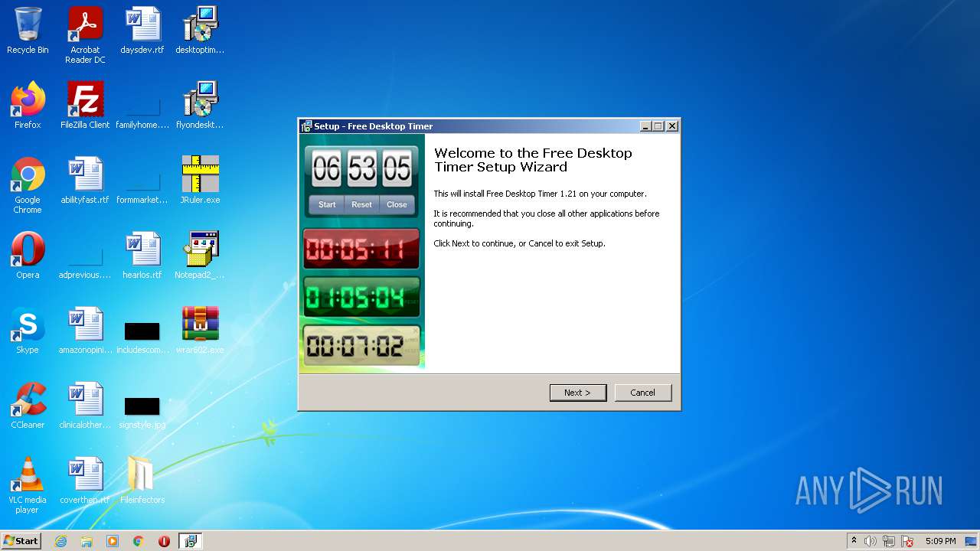Click the 06 53 05 flip clock image
Image resolution: width=980 pixels, height=551 pixels.
pos(361,168)
